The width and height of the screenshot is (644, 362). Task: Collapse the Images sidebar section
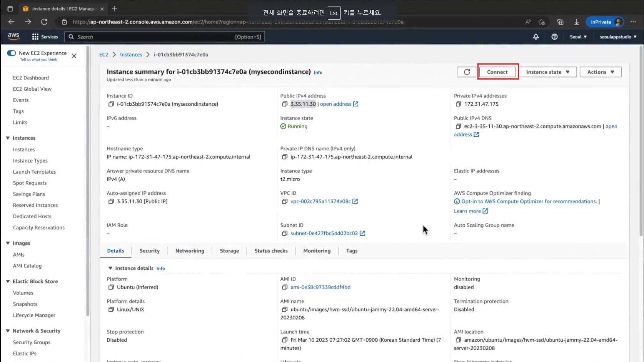click(8, 243)
